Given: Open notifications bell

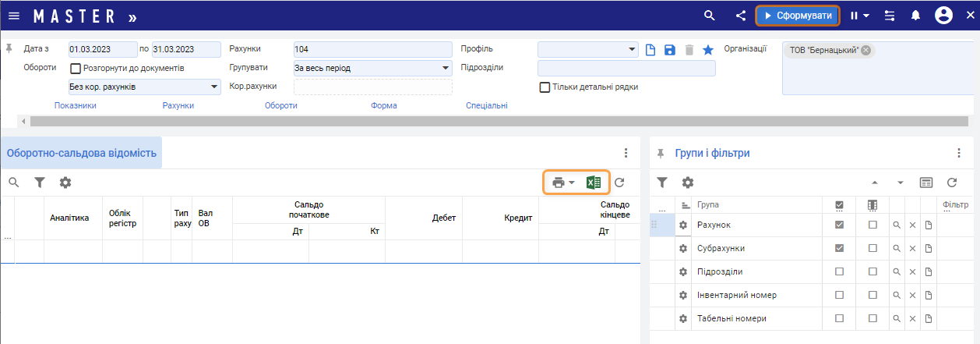Looking at the screenshot, I should pyautogui.click(x=916, y=16).
